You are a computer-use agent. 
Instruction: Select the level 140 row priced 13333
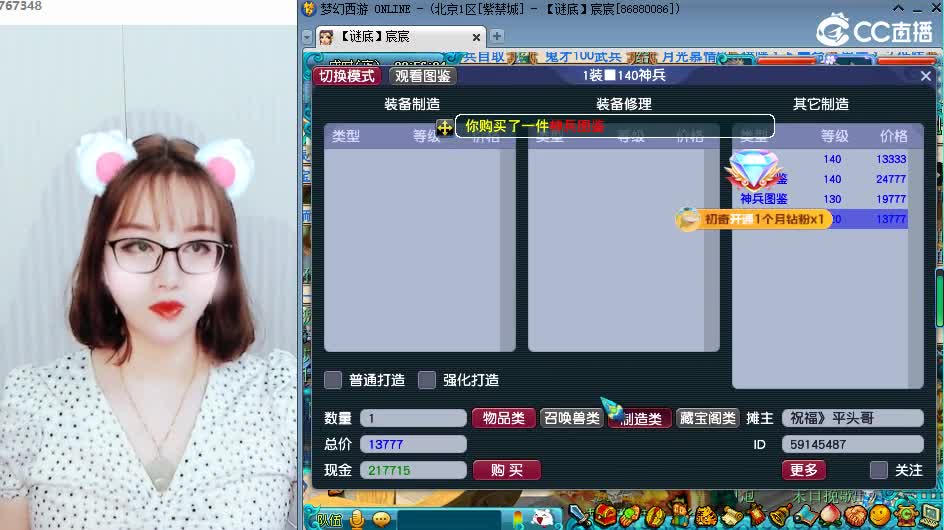[x=822, y=159]
